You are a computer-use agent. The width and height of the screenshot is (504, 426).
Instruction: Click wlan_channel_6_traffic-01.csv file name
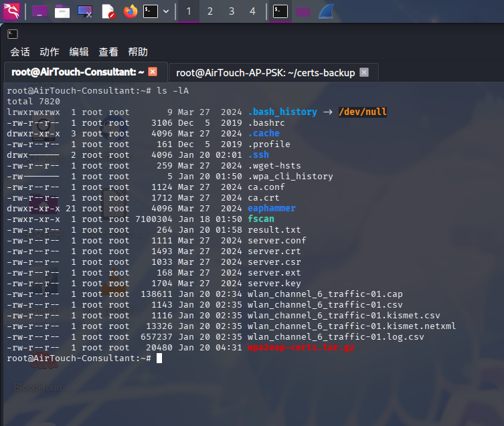pos(325,304)
